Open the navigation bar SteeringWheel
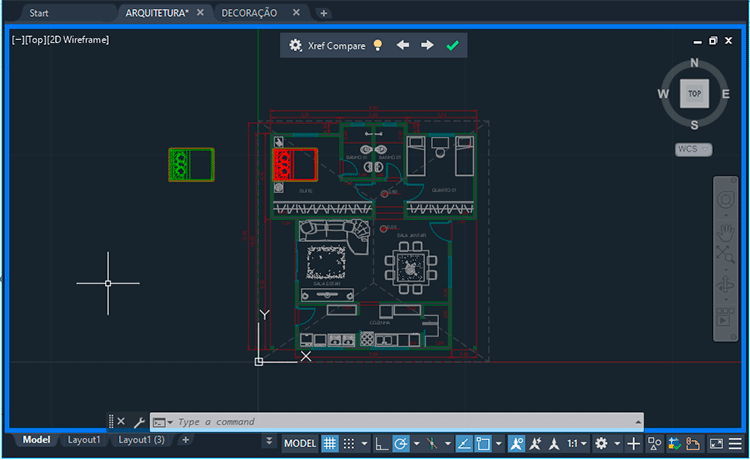 (x=725, y=199)
